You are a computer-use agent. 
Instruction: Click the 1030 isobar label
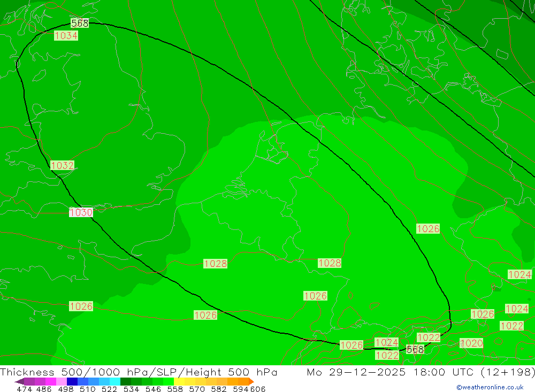81,212
